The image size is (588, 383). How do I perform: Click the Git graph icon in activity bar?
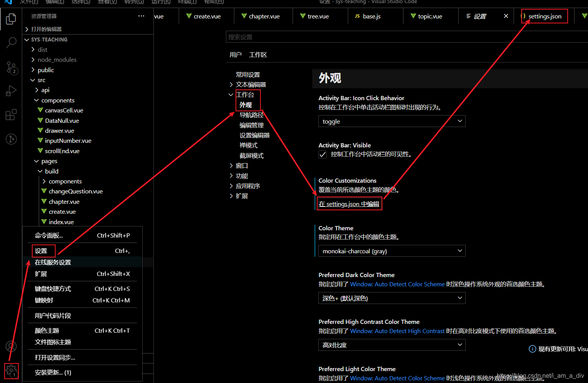(11, 139)
